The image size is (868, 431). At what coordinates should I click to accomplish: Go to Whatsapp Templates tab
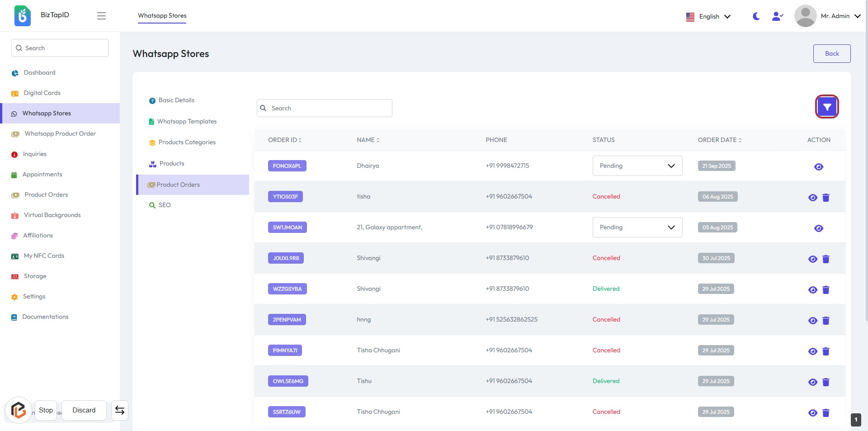pyautogui.click(x=186, y=122)
